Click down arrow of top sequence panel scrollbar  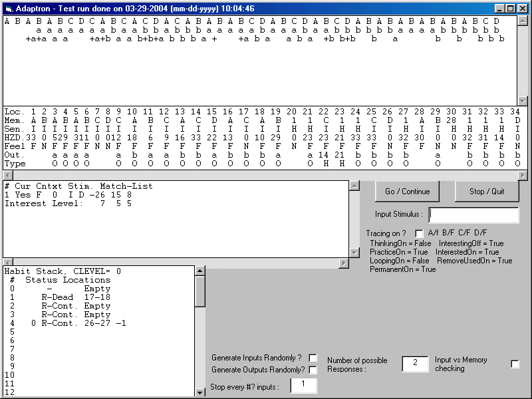pyautogui.click(x=523, y=101)
